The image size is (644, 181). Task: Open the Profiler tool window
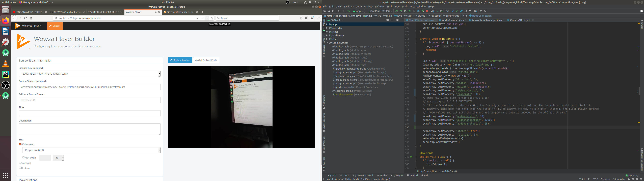[x=382, y=175]
